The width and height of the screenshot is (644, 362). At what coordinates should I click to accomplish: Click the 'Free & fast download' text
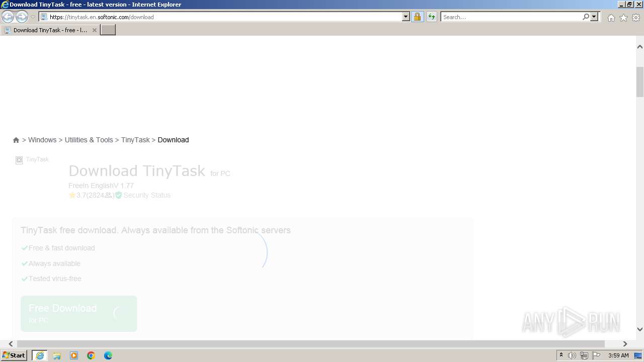pos(62,248)
